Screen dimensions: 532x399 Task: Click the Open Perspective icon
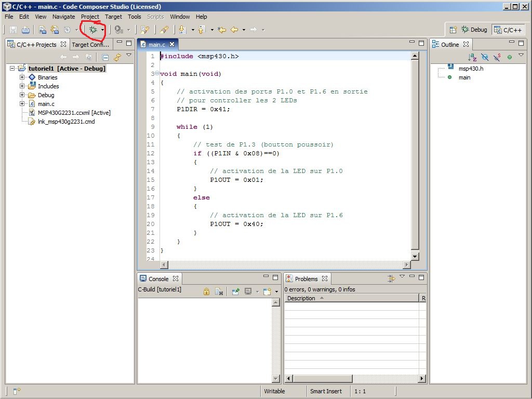(453, 30)
